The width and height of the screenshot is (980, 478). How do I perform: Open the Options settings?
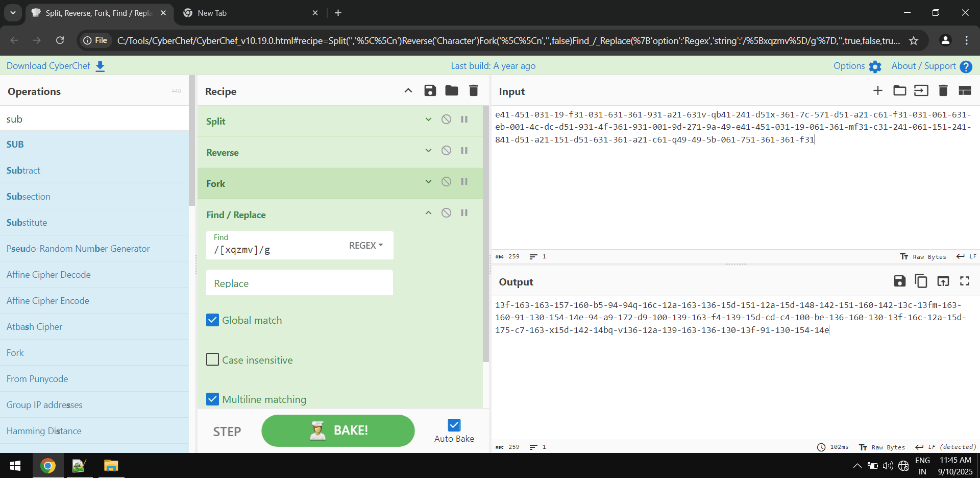[x=857, y=66]
